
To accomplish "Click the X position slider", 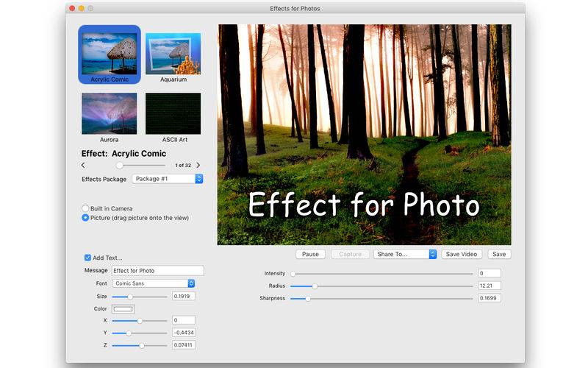I will (140, 321).
